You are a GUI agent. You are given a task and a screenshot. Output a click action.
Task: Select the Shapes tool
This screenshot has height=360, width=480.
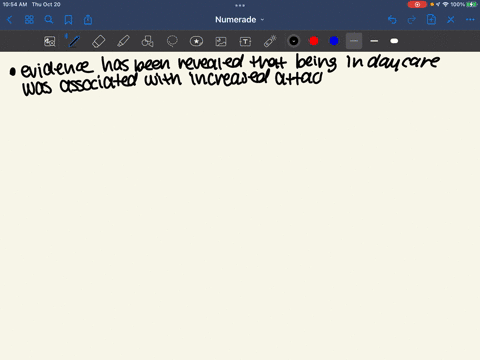click(x=147, y=41)
